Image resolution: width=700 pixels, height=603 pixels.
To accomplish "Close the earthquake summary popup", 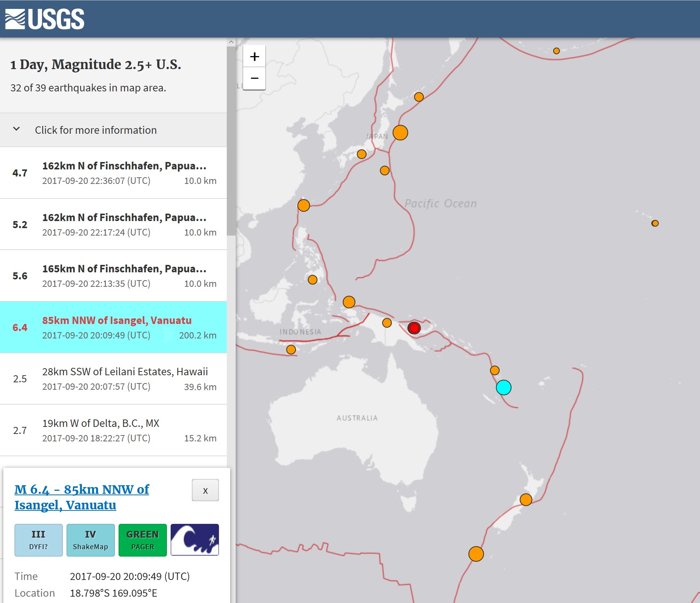I will pyautogui.click(x=205, y=490).
